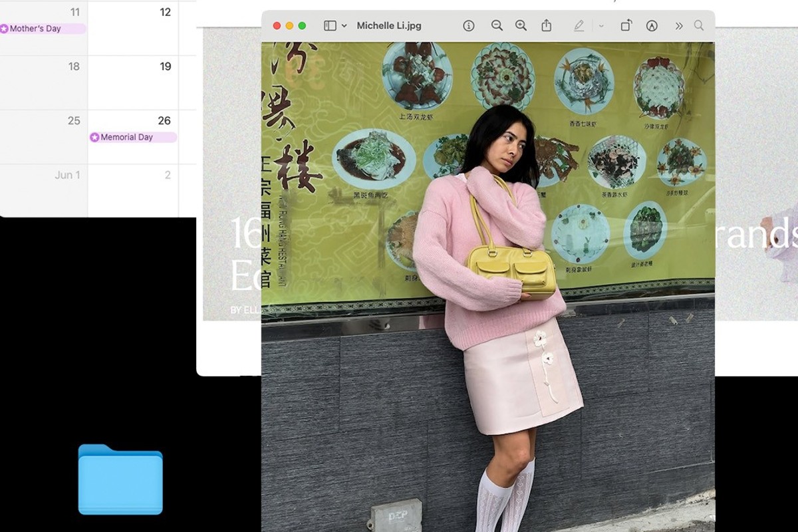
Task: Rotate the image with the rotate icon
Action: pos(626,25)
